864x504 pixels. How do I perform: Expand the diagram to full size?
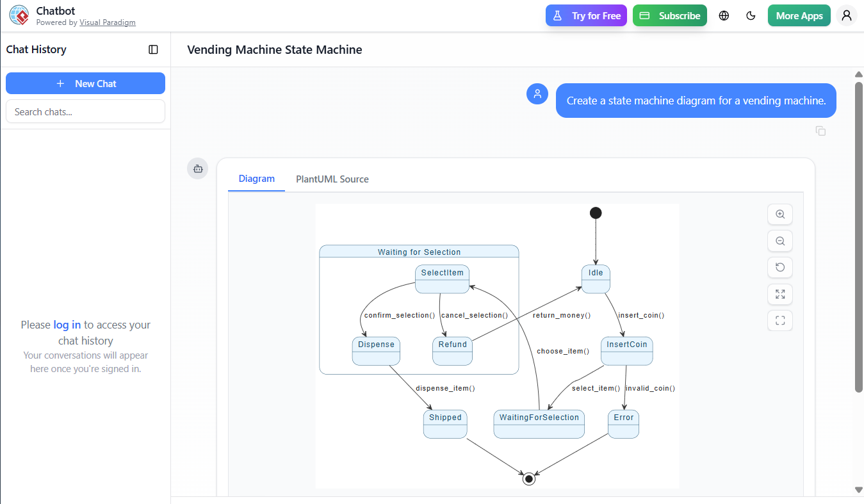tap(779, 294)
